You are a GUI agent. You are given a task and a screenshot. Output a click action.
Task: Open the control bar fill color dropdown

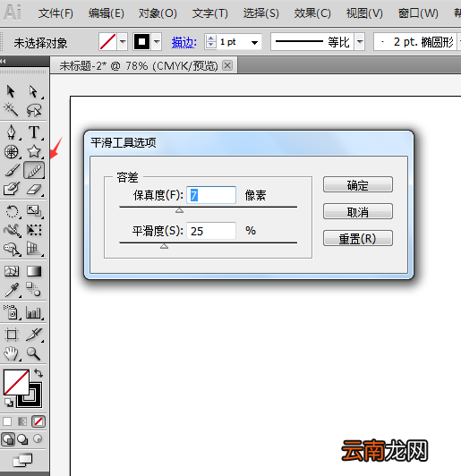[x=123, y=41]
